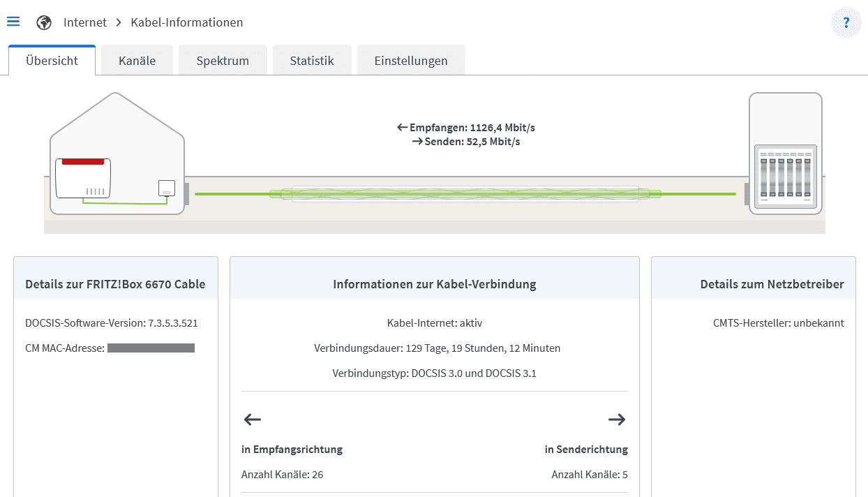This screenshot has width=868, height=497.
Task: Select the Übersicht tab
Action: pos(52,61)
